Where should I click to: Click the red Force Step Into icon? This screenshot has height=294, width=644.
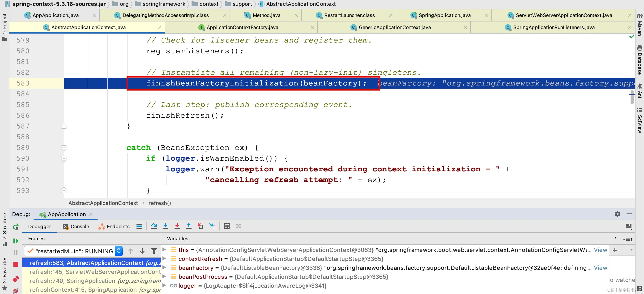click(177, 226)
